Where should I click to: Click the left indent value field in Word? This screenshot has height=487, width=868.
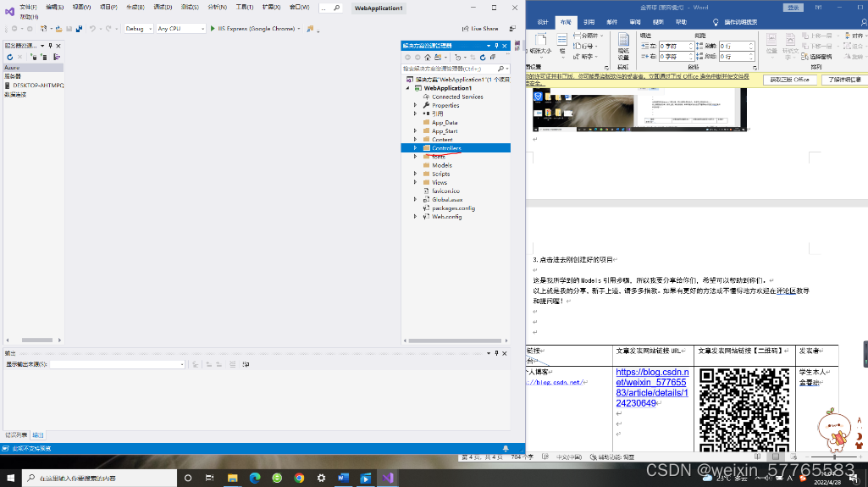point(675,46)
